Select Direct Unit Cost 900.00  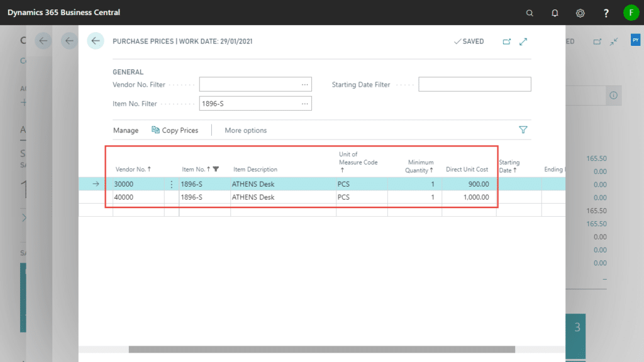[x=469, y=184]
